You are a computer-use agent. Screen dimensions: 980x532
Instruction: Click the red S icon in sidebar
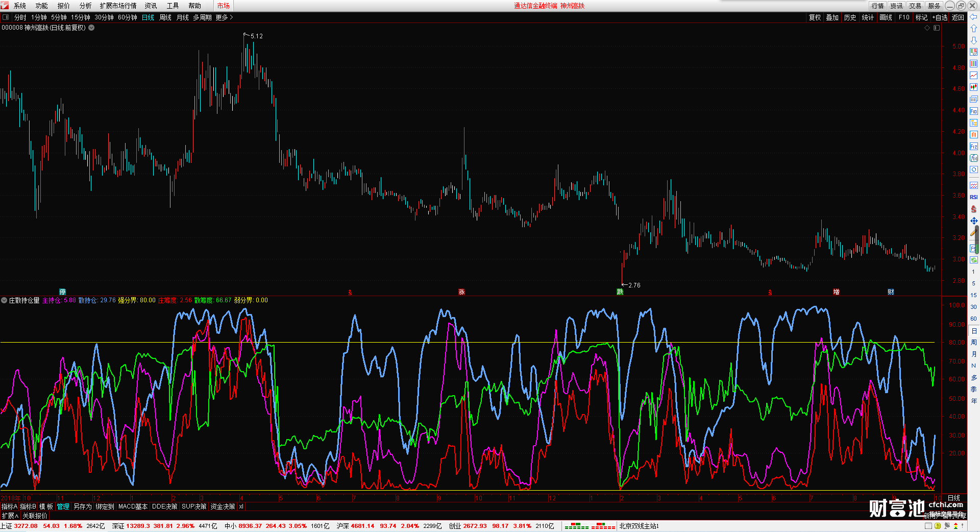(x=973, y=209)
